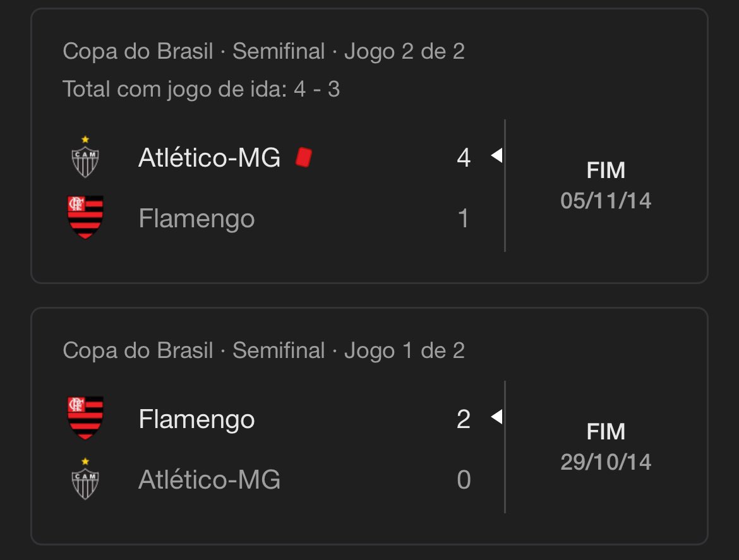Viewport: 739px width, 560px height.
Task: Click FIM status in the first leg card
Action: point(606,431)
